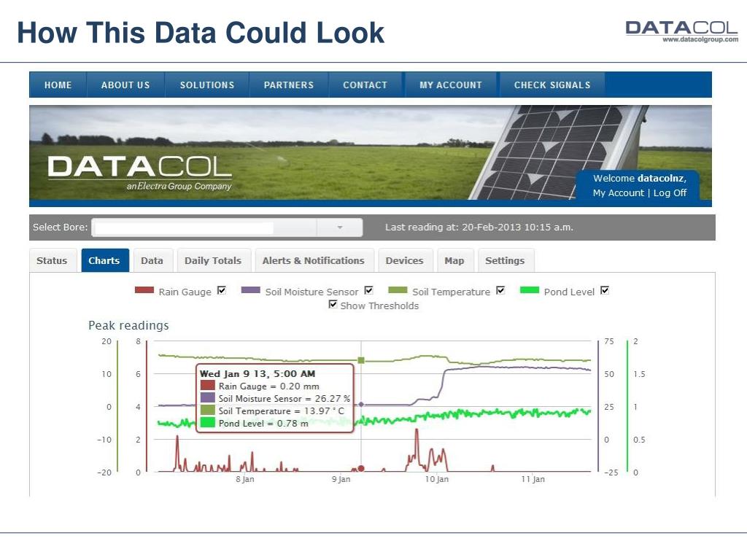The height and width of the screenshot is (560, 747).
Task: Open the Settings tab
Action: point(505,260)
